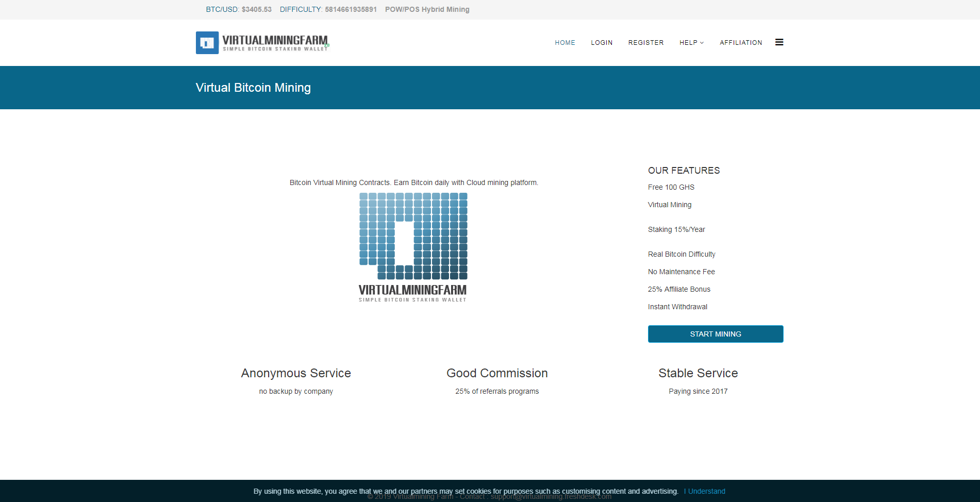Open the Register page
980x502 pixels.
646,43
